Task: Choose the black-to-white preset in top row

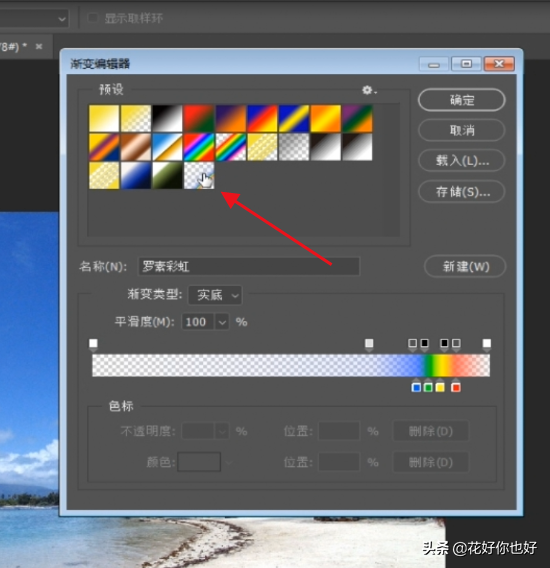Action: (167, 118)
